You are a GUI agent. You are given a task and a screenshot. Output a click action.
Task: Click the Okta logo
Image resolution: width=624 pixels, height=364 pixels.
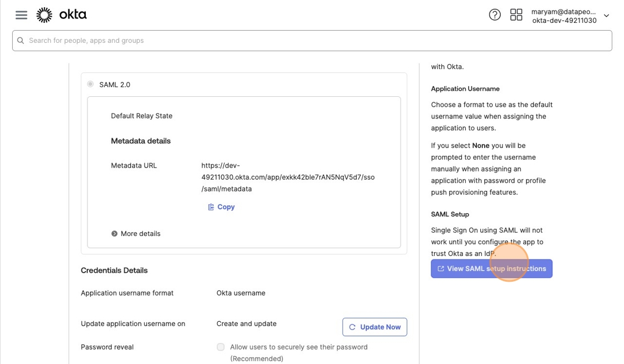[x=61, y=15]
